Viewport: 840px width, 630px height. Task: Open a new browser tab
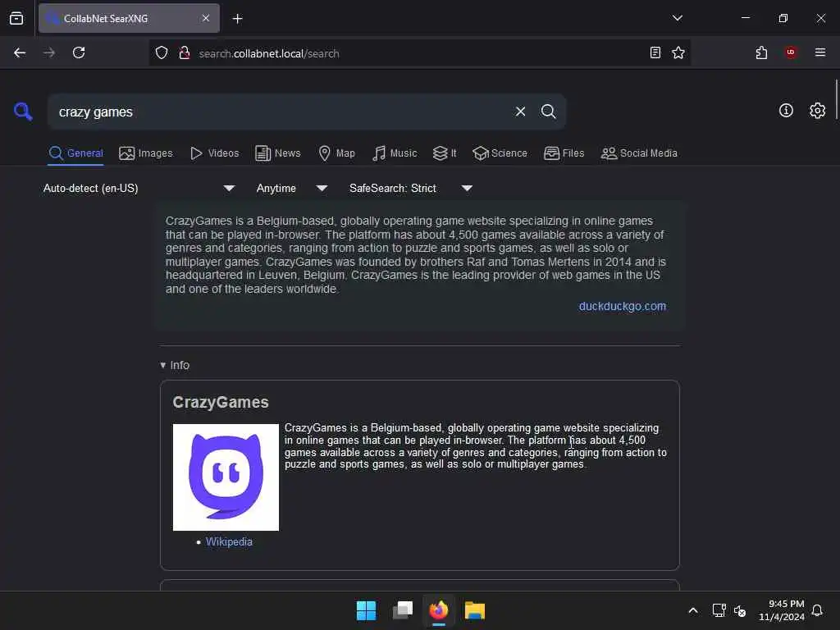pyautogui.click(x=237, y=19)
